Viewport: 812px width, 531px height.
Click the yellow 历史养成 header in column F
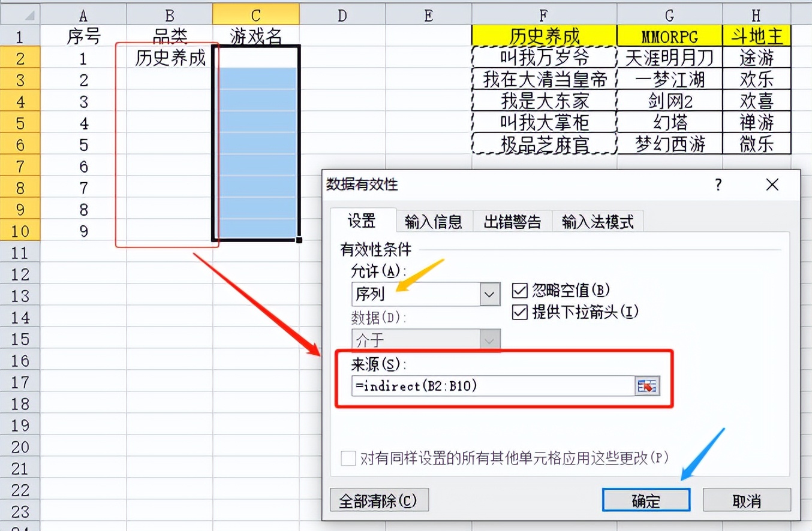click(x=544, y=37)
